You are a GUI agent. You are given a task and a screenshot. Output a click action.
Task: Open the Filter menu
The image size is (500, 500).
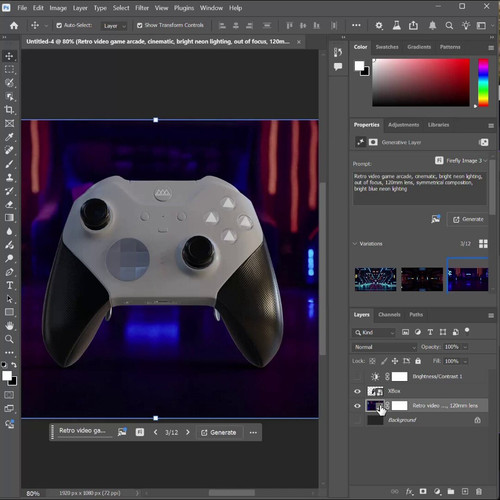pyautogui.click(x=142, y=8)
